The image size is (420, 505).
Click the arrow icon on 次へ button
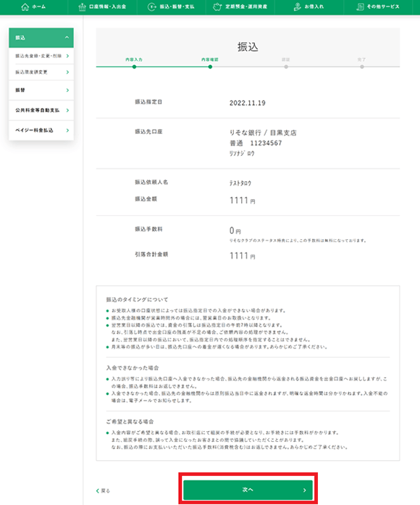click(304, 490)
